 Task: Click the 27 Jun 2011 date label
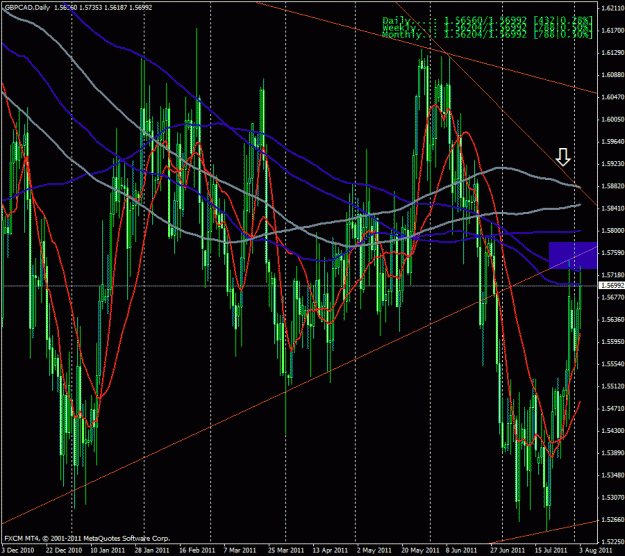coord(508,550)
